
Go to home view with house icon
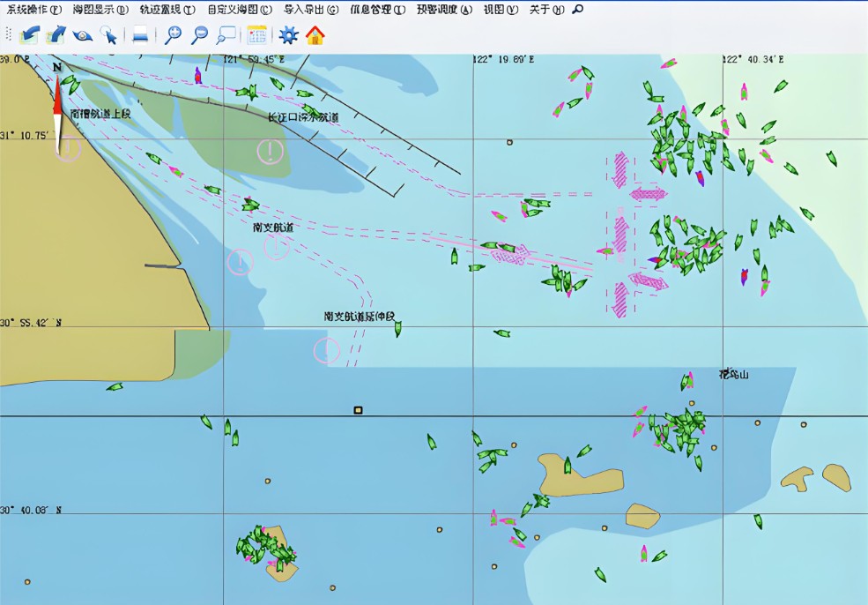315,35
